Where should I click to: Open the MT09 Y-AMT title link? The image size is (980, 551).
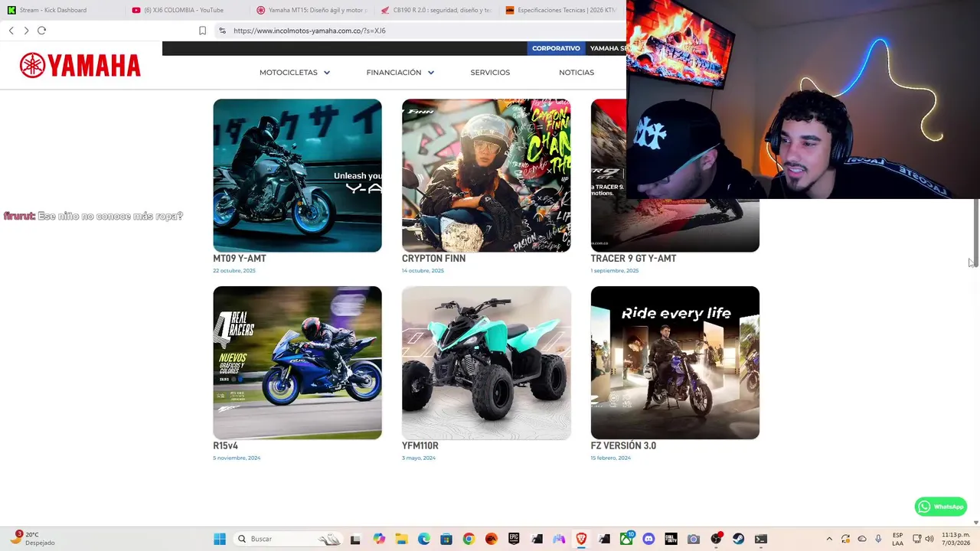[x=240, y=259]
